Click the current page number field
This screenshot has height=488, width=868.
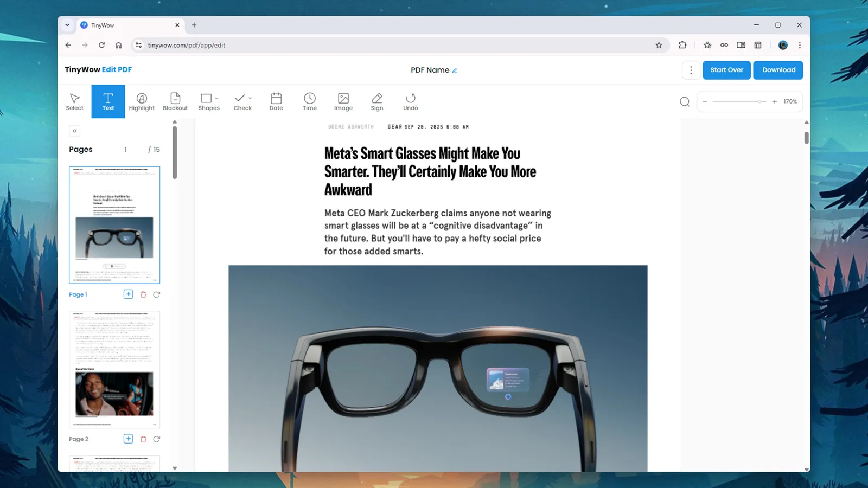click(x=125, y=149)
